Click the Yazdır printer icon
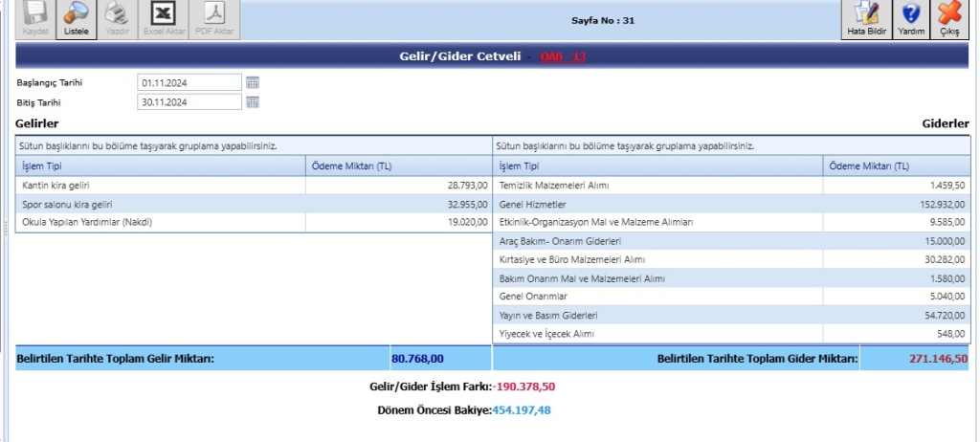980x442 pixels. [x=117, y=14]
